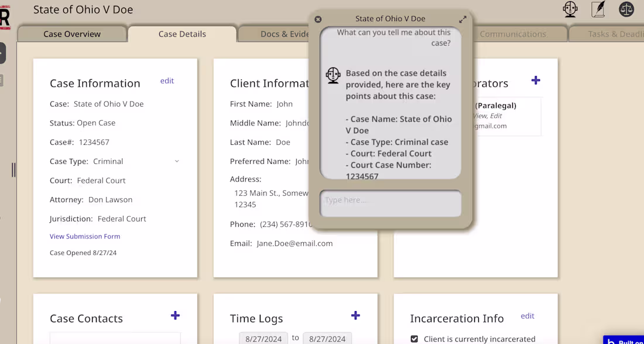Select the scales of justice icon
Screen dimensions: 644x344
[x=626, y=9]
